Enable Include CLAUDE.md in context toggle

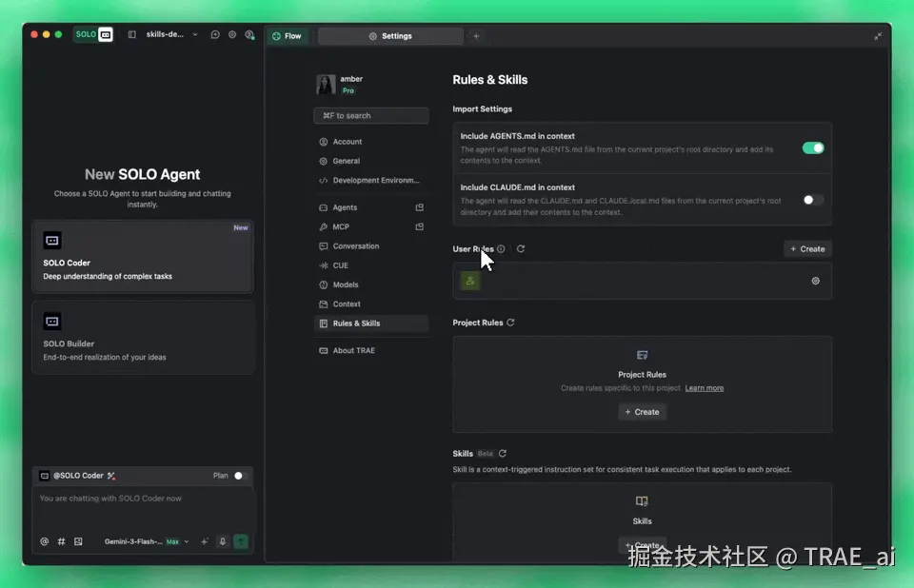(813, 200)
